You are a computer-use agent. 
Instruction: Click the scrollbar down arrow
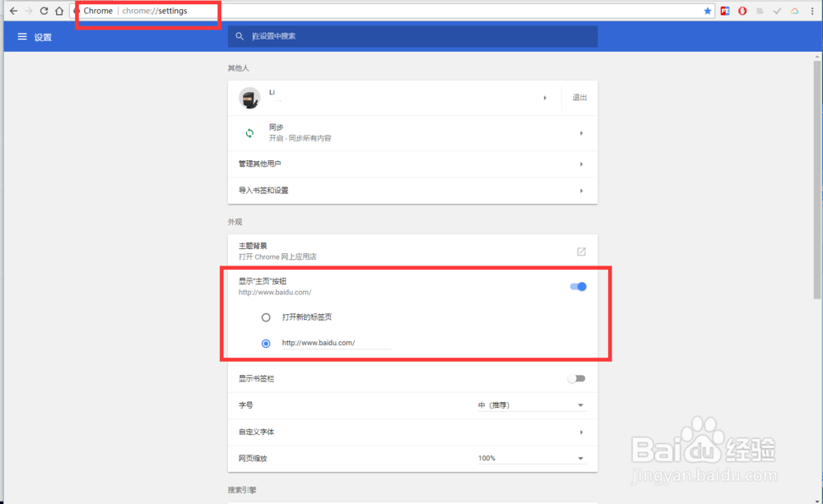pos(817,501)
